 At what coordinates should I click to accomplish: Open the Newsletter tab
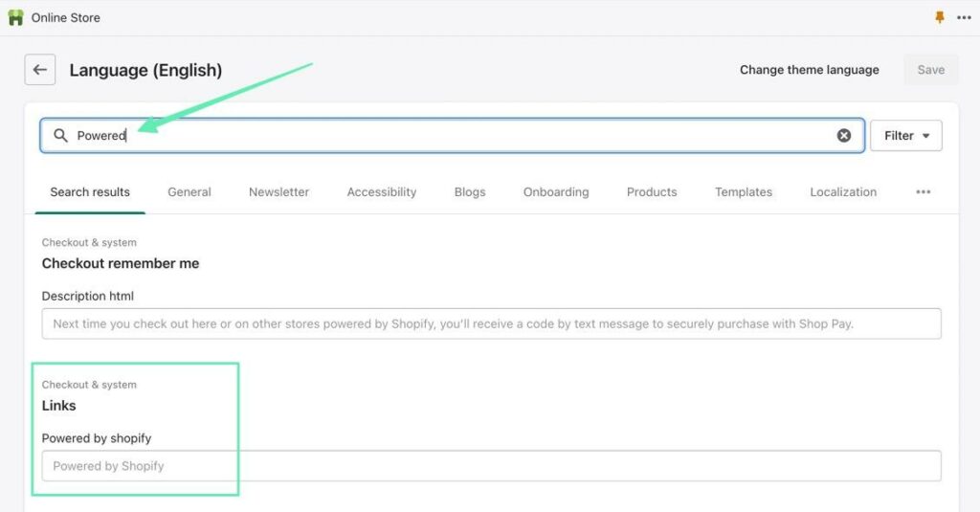click(x=278, y=192)
